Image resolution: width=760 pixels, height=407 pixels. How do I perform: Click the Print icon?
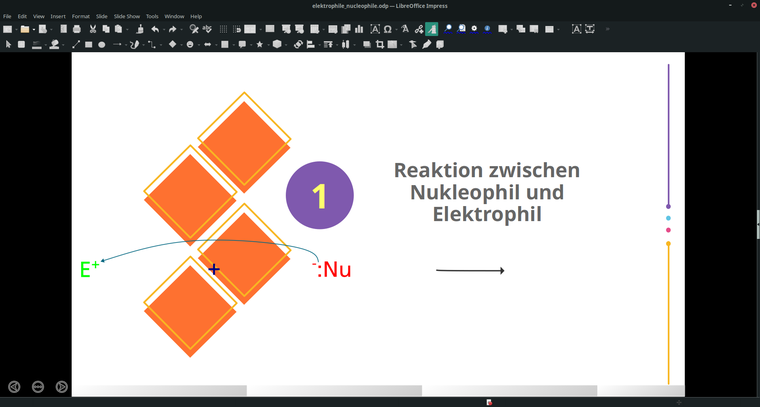click(77, 29)
